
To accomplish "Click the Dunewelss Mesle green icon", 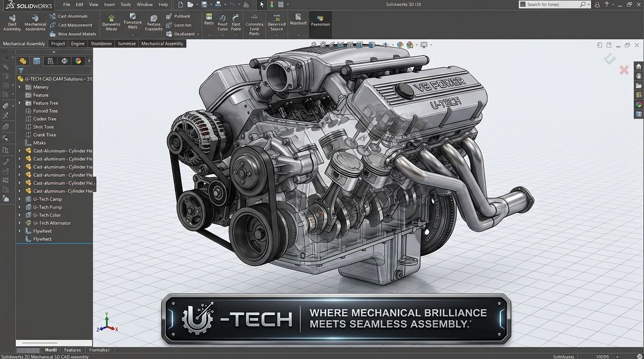I will (x=111, y=23).
